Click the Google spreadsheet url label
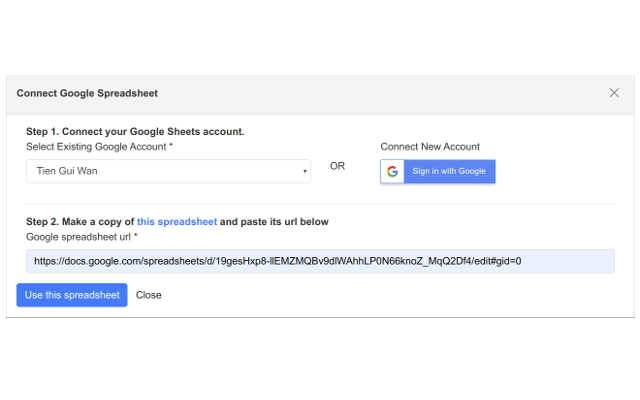 (79, 236)
